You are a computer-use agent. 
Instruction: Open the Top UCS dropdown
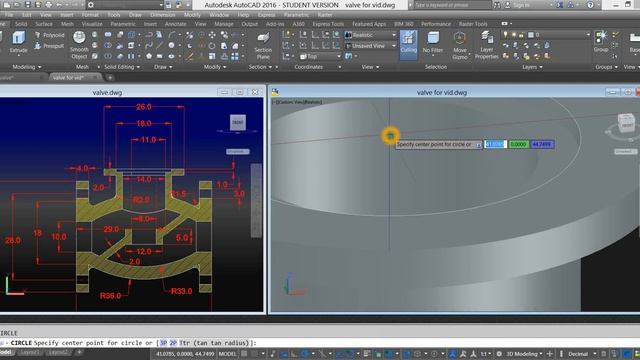320,56
